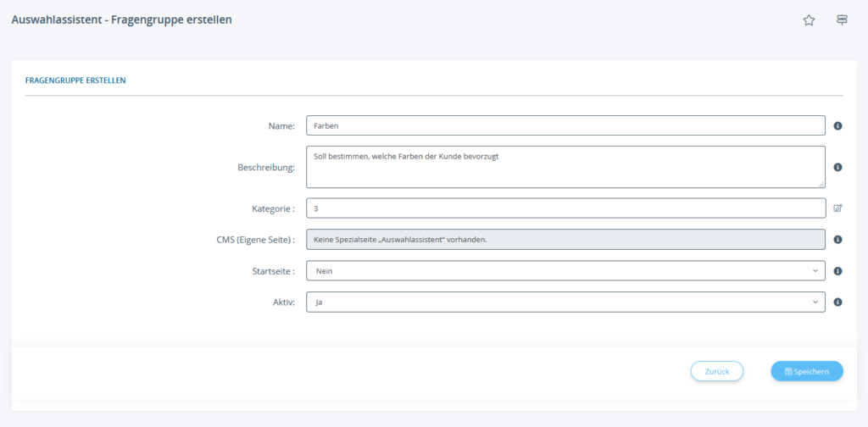Click the Kategorie input with value 3
The image size is (868, 427).
coord(565,208)
